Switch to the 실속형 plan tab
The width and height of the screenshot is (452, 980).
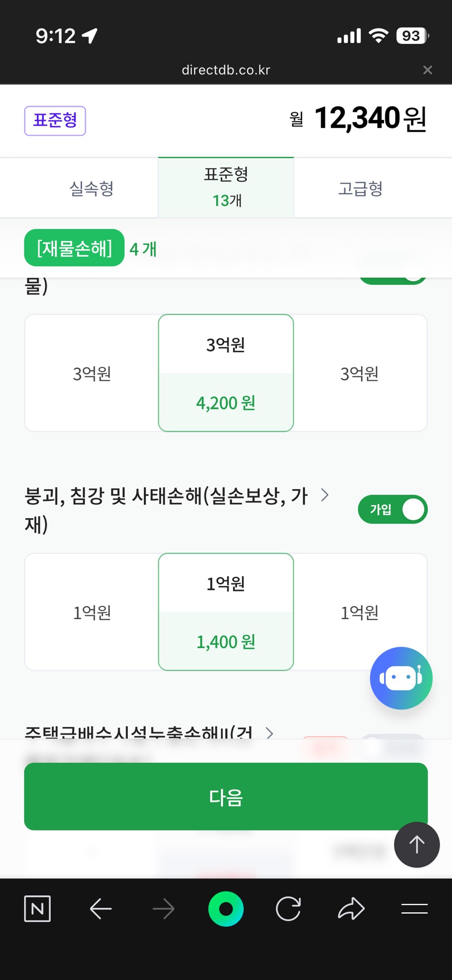click(91, 188)
